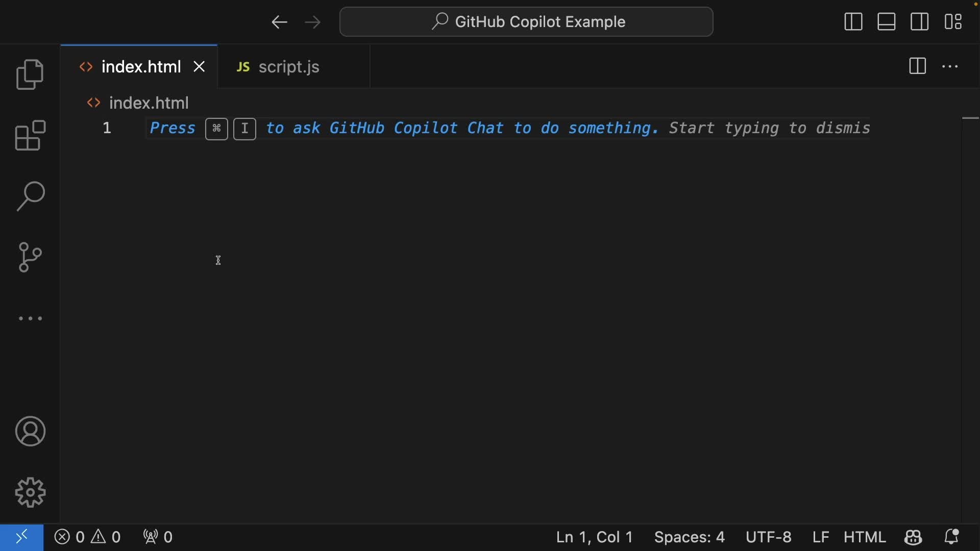Open the Copilot icon in the status bar
Image resolution: width=980 pixels, height=551 pixels.
913,537
